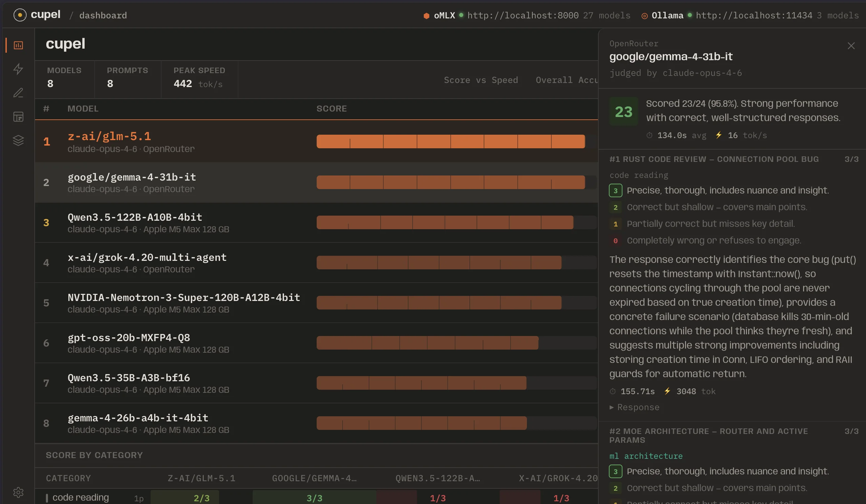Select the z-ai/glm-5.1 model row
Viewport: 866px width, 504px height.
coord(172,141)
